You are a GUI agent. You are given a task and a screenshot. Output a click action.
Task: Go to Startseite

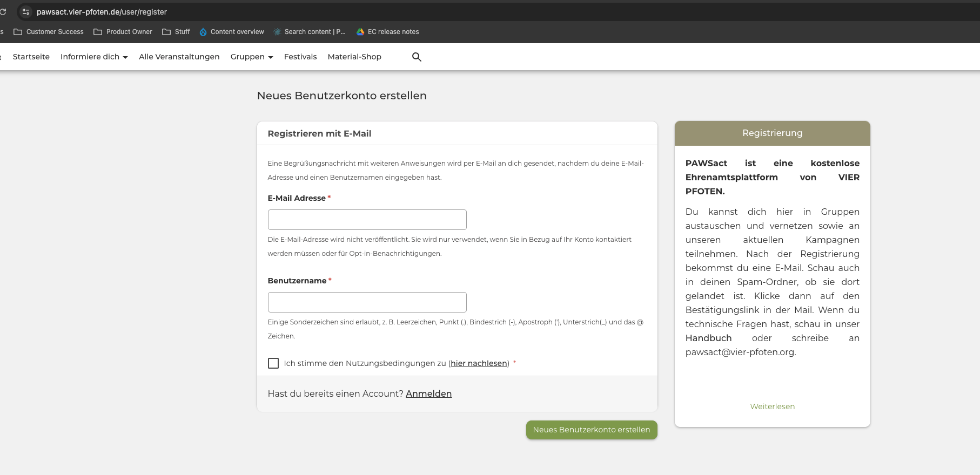coord(31,57)
